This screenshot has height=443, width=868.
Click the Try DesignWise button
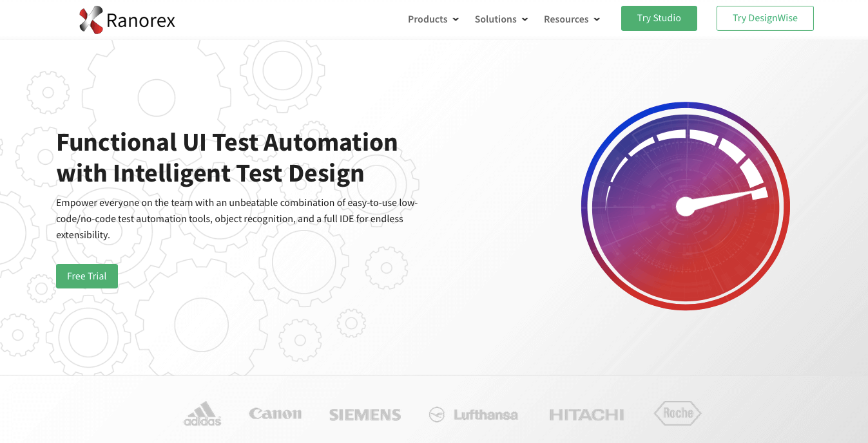765,18
